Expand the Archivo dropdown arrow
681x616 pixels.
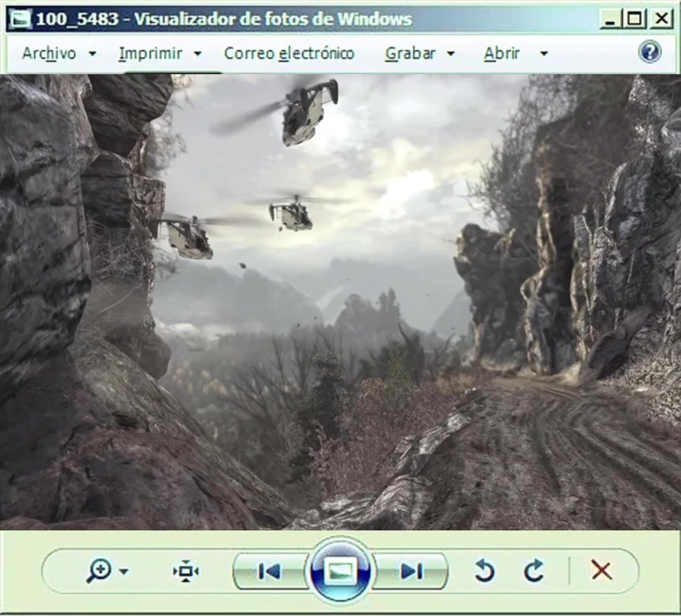click(x=92, y=54)
